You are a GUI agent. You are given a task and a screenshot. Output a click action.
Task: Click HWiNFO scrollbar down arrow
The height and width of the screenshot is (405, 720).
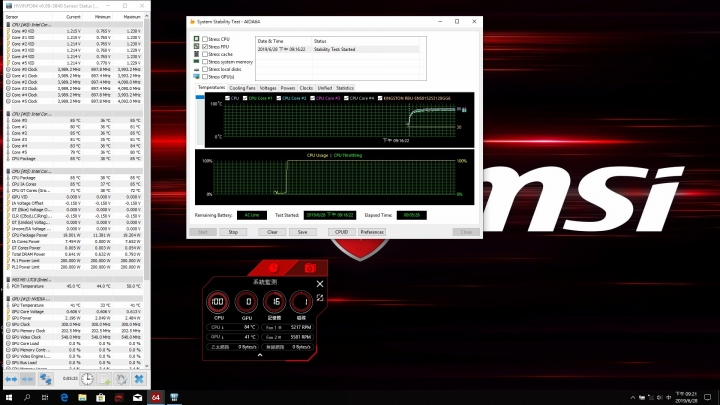(x=147, y=366)
